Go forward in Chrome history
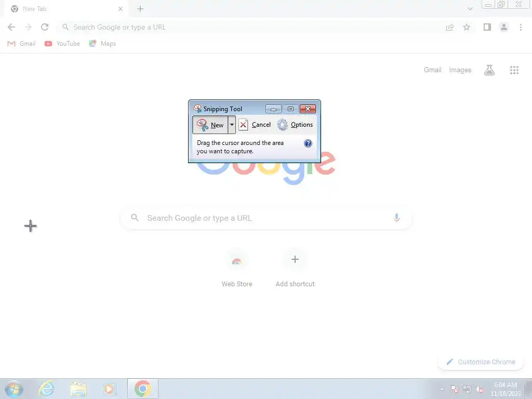 (28, 27)
